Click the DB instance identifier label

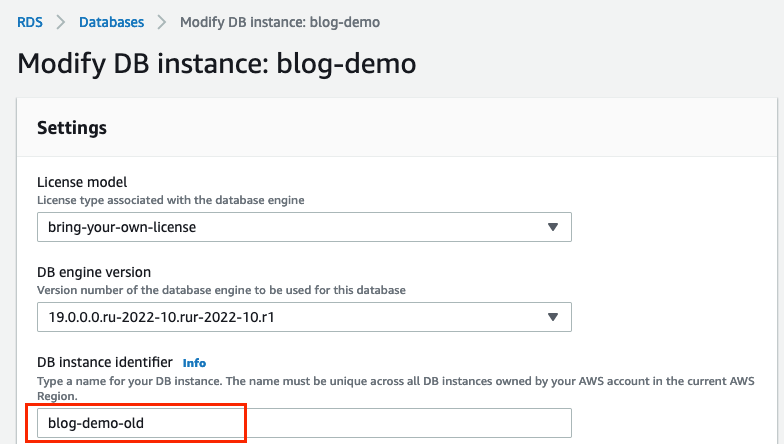(x=104, y=362)
